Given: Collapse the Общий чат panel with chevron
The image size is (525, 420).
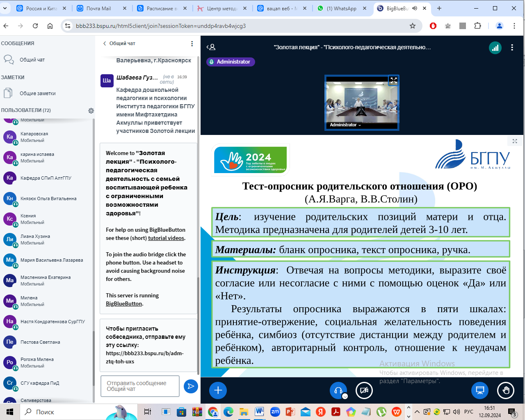Looking at the screenshot, I should (105, 43).
